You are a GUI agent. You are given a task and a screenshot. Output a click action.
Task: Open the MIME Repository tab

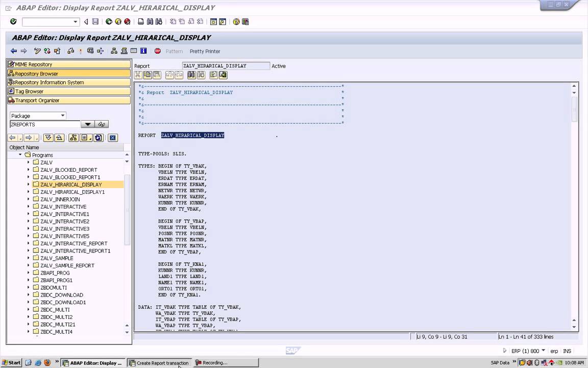pyautogui.click(x=69, y=64)
